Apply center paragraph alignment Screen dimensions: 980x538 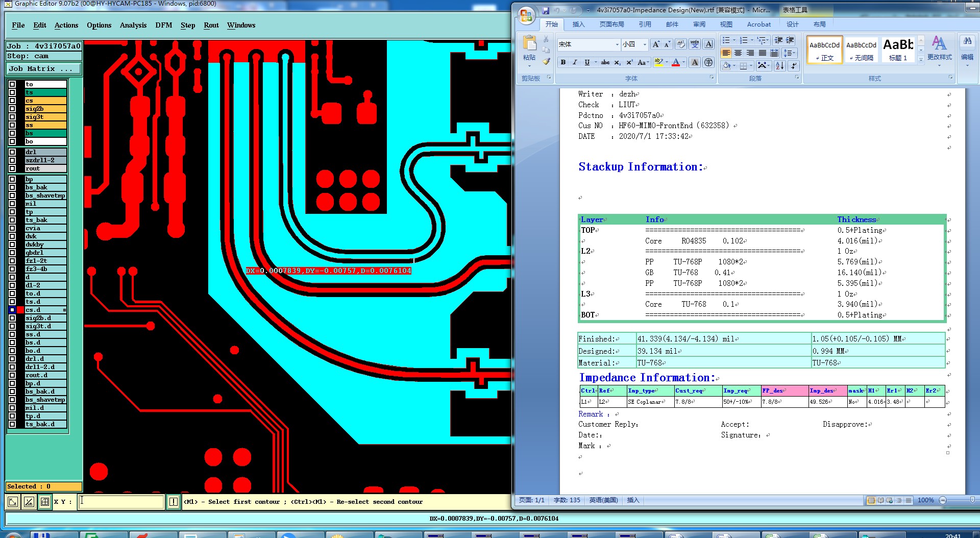click(x=738, y=53)
